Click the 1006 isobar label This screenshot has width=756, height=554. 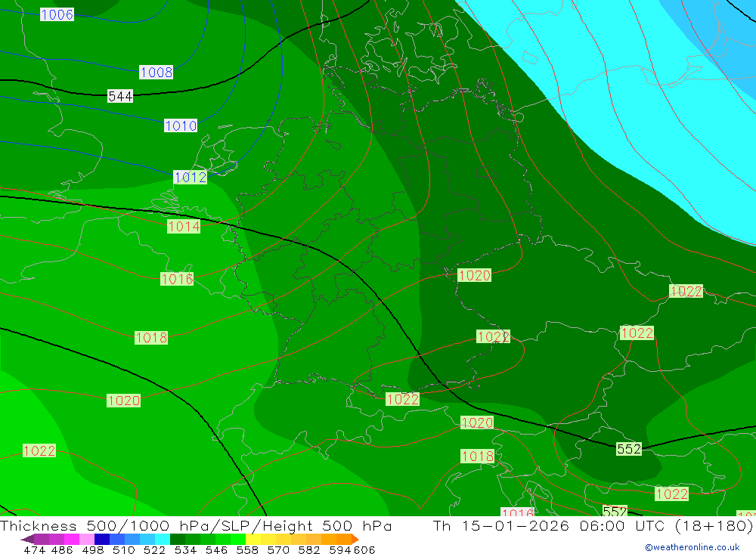[57, 14]
